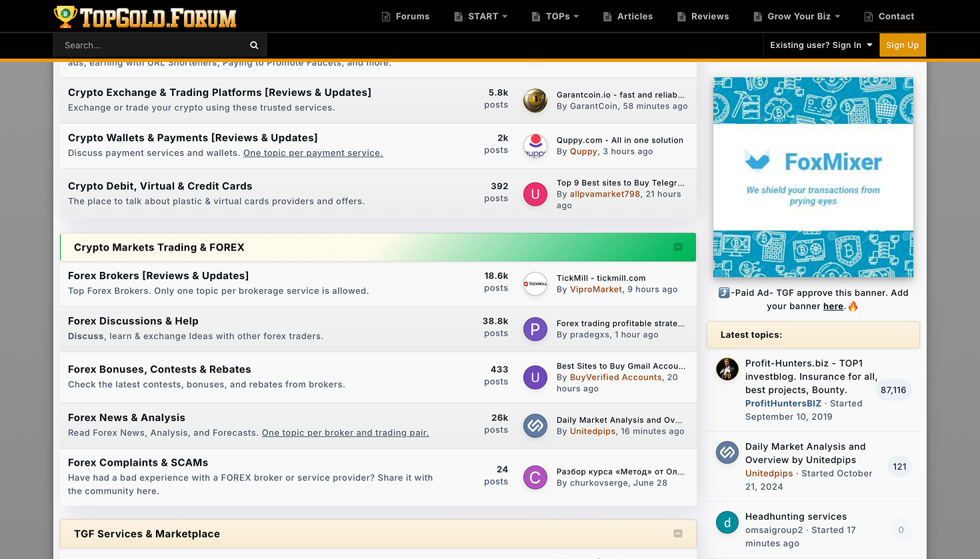This screenshot has width=980, height=559.
Task: Open GarantCoin user avatar
Action: pos(535,101)
